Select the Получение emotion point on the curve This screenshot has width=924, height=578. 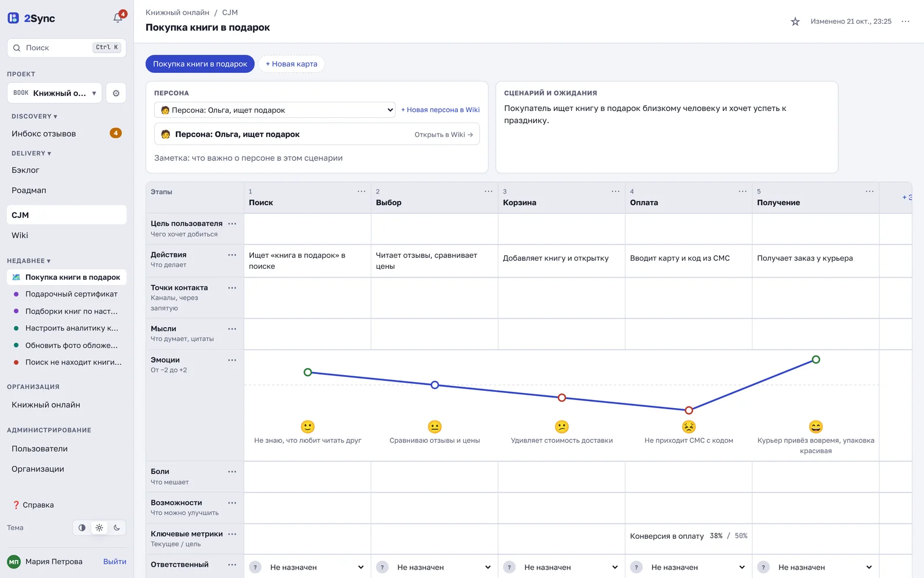(x=815, y=360)
